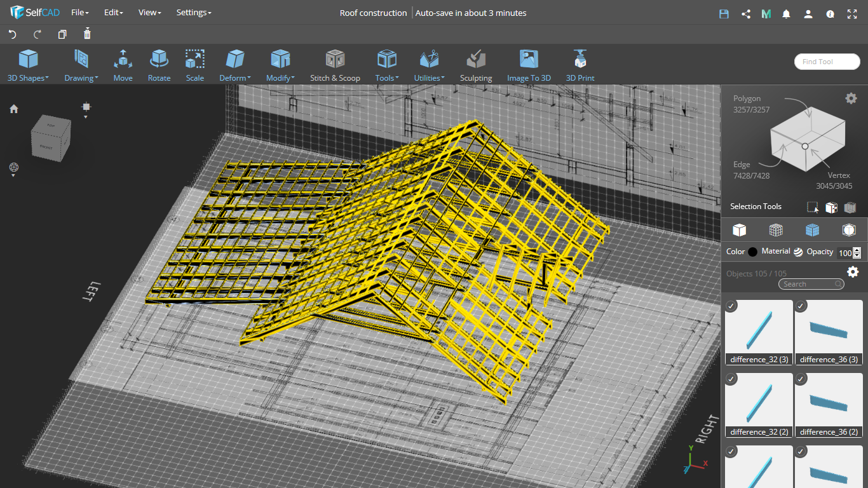The height and width of the screenshot is (488, 868).
Task: Uncheck difference_36 (3) object
Action: 801,306
